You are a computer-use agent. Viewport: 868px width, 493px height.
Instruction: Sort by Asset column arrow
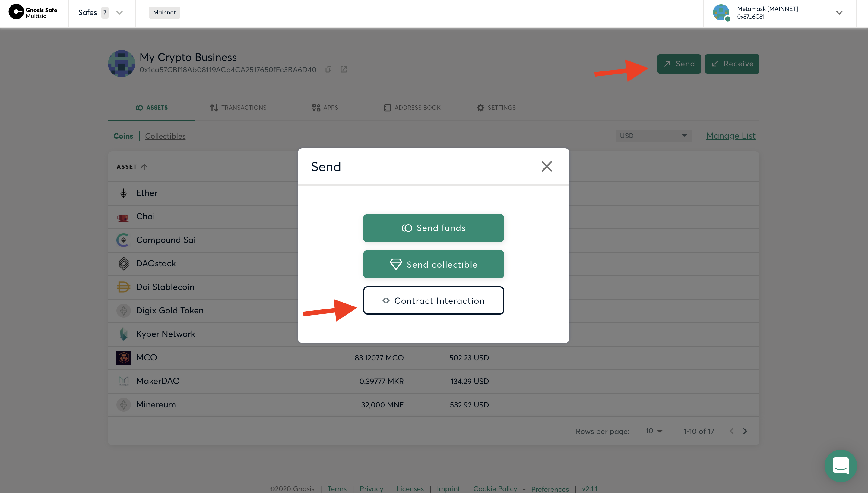click(x=144, y=167)
